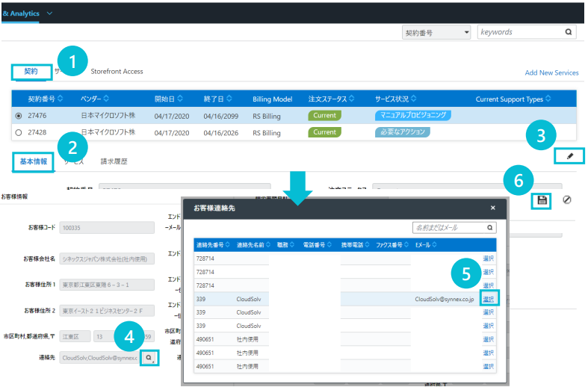The image size is (588, 390).
Task: Click the Add New Services link
Action: (x=551, y=72)
